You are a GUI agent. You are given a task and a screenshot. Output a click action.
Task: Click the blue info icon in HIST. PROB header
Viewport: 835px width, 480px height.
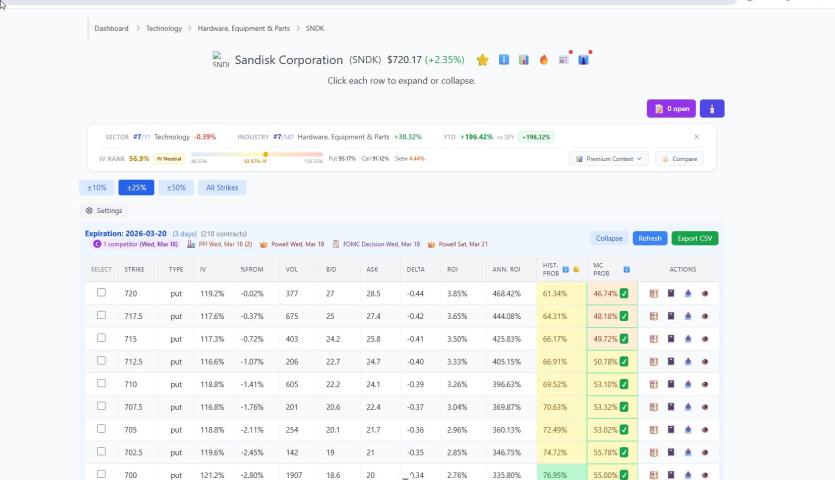pos(566,270)
